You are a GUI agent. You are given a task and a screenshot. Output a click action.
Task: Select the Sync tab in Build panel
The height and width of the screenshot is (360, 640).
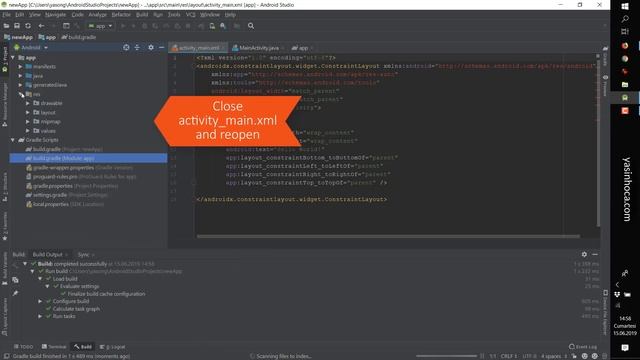click(85, 255)
